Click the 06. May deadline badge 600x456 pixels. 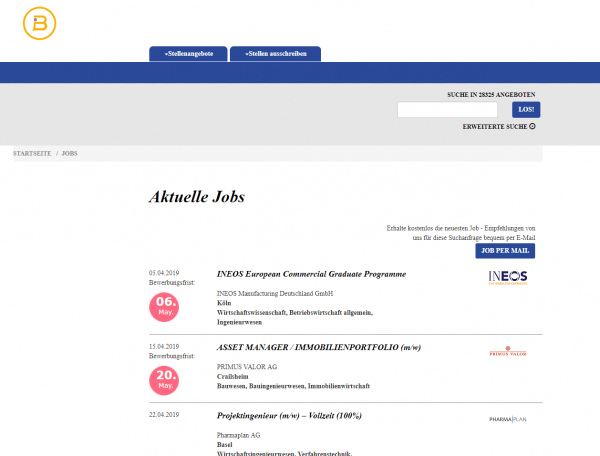[164, 307]
